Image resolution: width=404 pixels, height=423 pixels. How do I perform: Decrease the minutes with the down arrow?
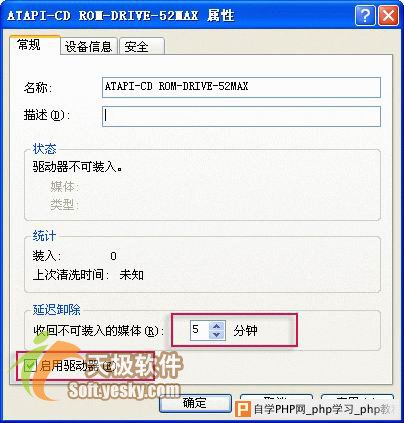(x=217, y=335)
